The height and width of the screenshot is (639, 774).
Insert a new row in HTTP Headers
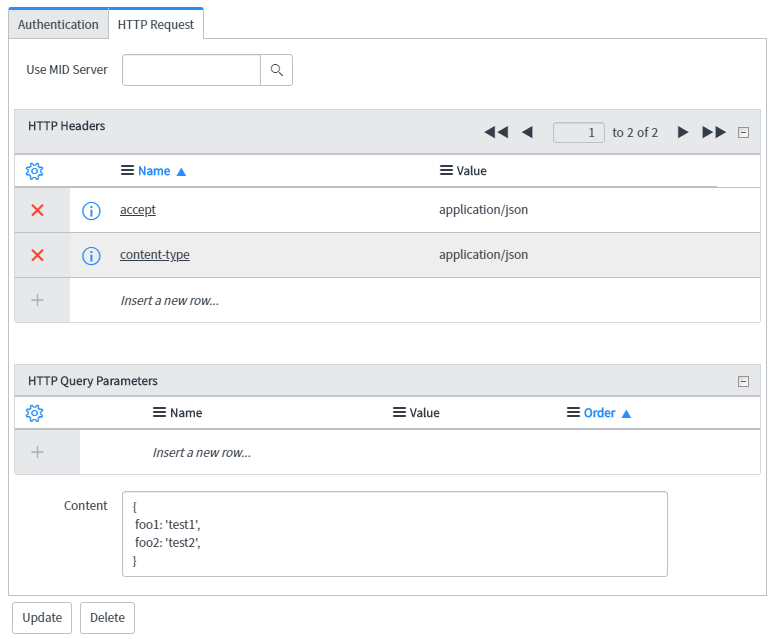pos(170,301)
